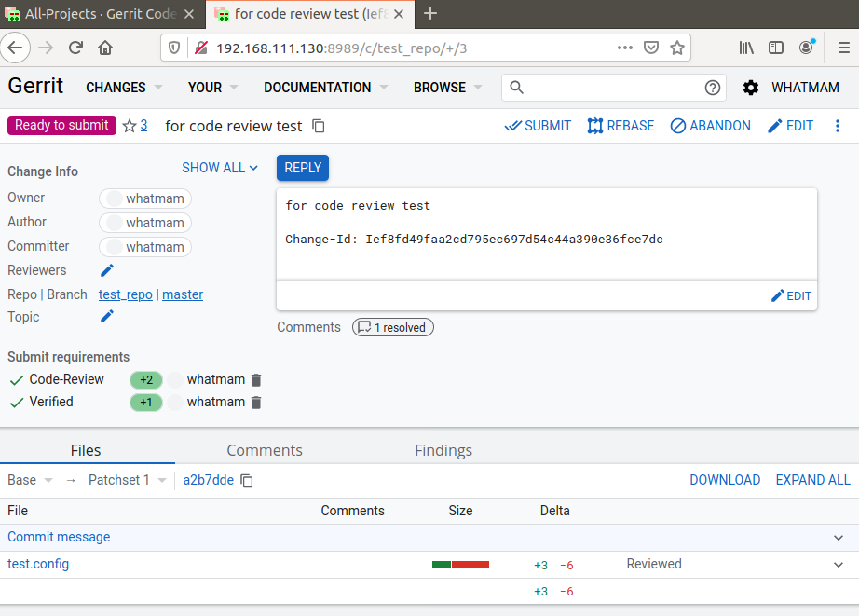Click DOWNLOAD in file list header
The height and width of the screenshot is (616, 859).
pyautogui.click(x=725, y=480)
